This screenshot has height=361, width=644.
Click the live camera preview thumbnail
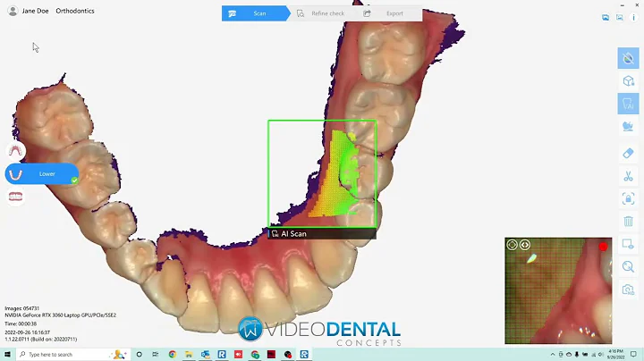[558, 290]
